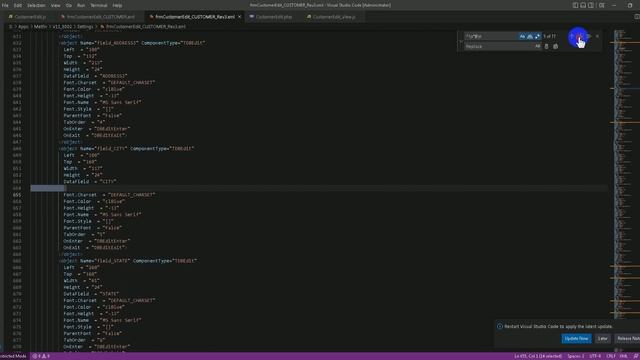
Task: Click the CRLF end-of-line indicator
Action: (x=611, y=356)
